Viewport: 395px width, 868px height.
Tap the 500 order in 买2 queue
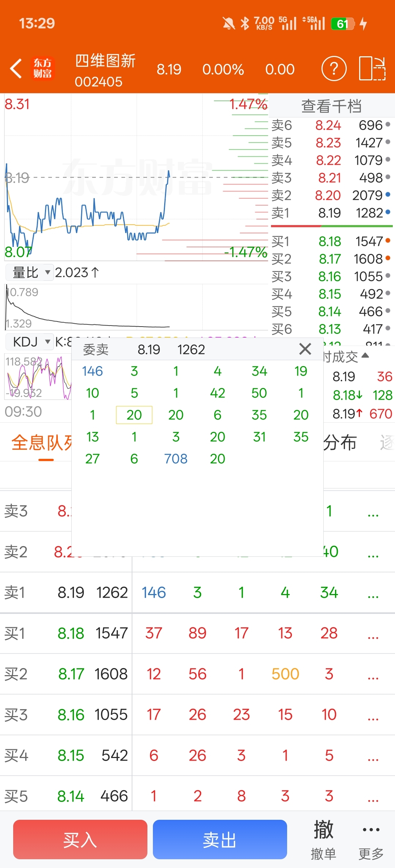285,674
